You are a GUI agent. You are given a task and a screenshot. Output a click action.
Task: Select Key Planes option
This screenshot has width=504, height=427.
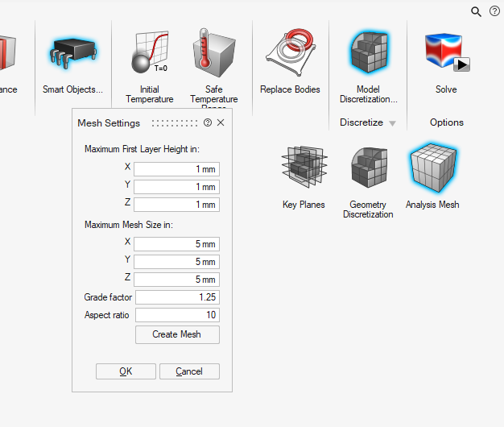pyautogui.click(x=304, y=177)
